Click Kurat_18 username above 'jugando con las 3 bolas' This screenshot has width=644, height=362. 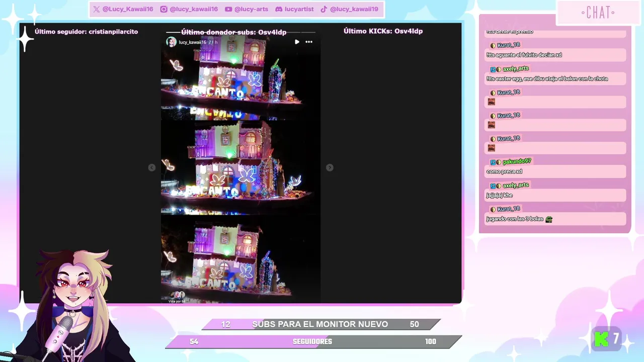[x=508, y=209]
